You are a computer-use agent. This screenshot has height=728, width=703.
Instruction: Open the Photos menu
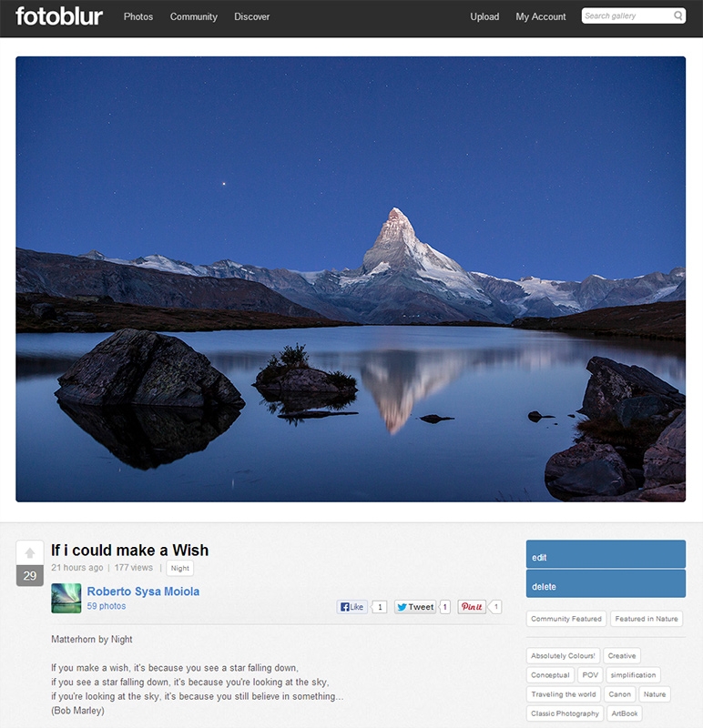138,16
